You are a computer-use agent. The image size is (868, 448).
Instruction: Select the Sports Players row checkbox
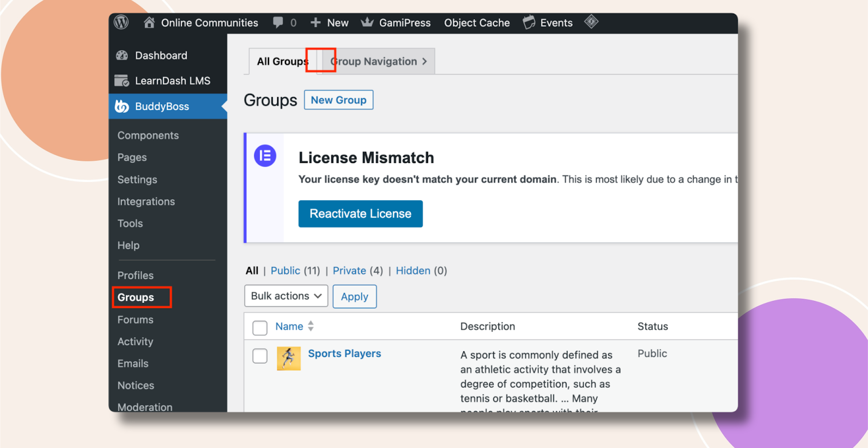(260, 356)
